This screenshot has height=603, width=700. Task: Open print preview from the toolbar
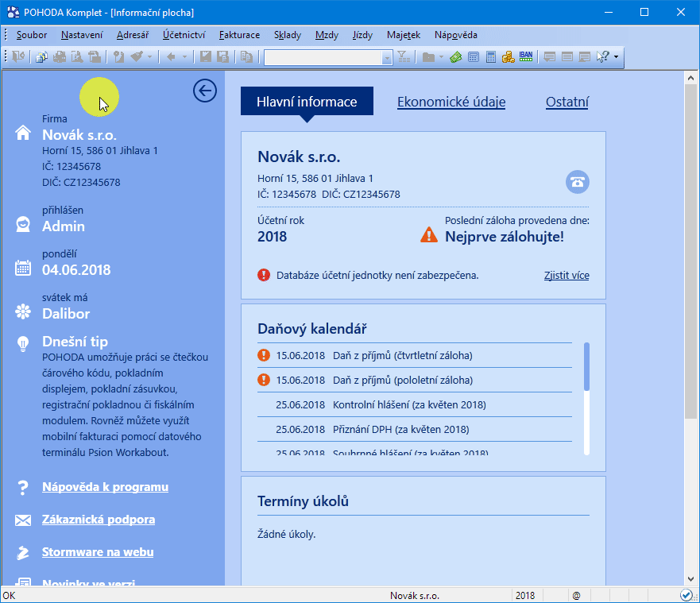coord(77,56)
